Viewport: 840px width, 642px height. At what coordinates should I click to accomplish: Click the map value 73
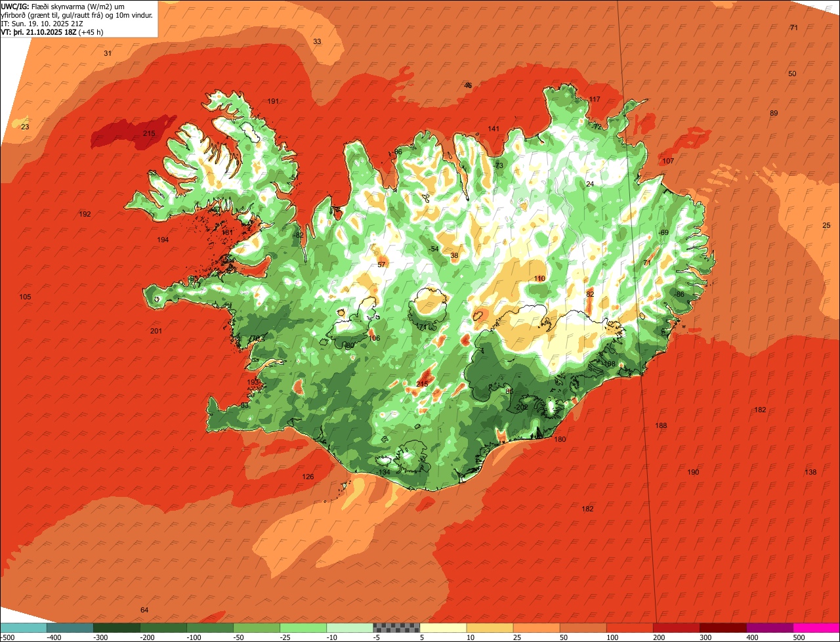499,165
